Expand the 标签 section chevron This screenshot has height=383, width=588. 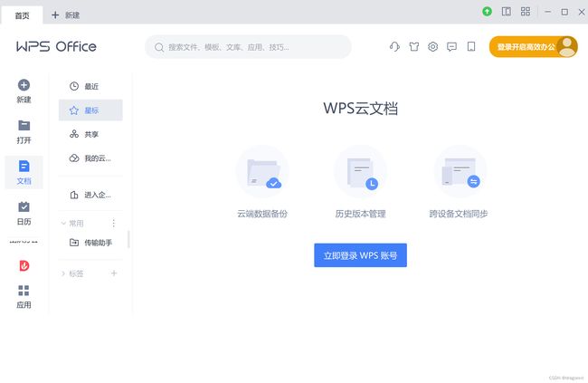(63, 273)
